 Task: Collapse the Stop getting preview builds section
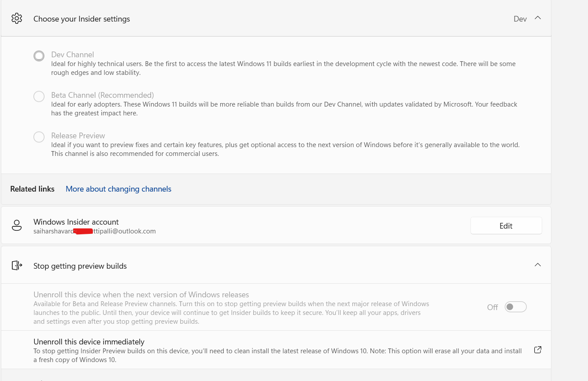(537, 265)
